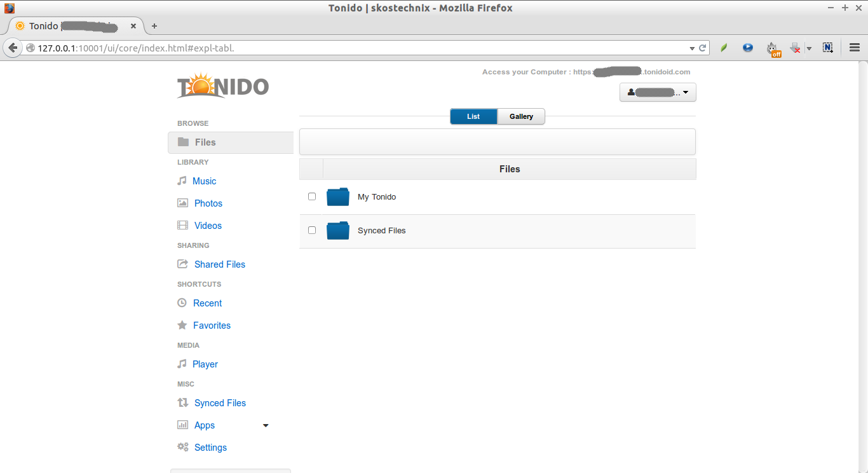Open dropdown arrow beside download extension icon
The width and height of the screenshot is (868, 473).
(x=809, y=48)
